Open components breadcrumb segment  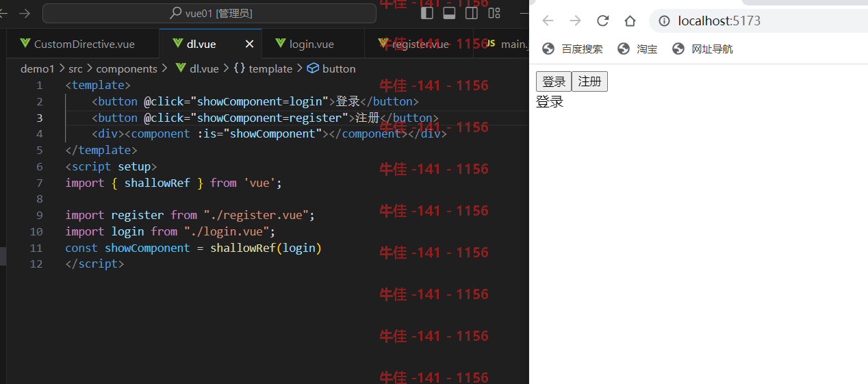pos(127,68)
